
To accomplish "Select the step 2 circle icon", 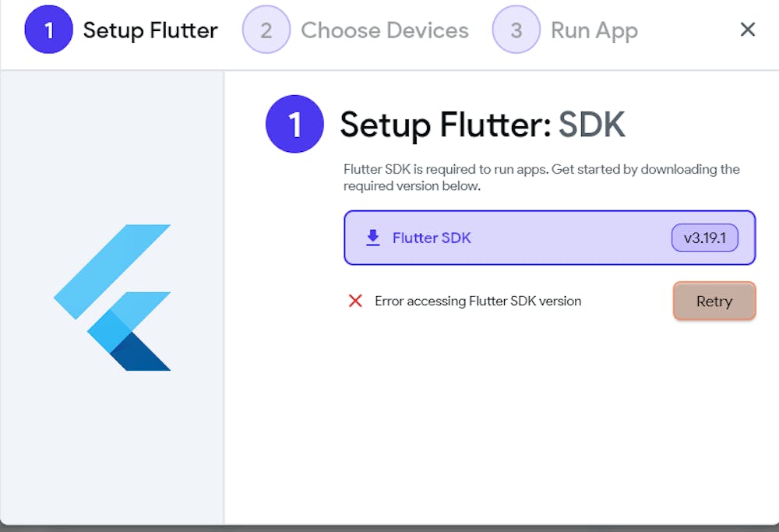I will (266, 30).
